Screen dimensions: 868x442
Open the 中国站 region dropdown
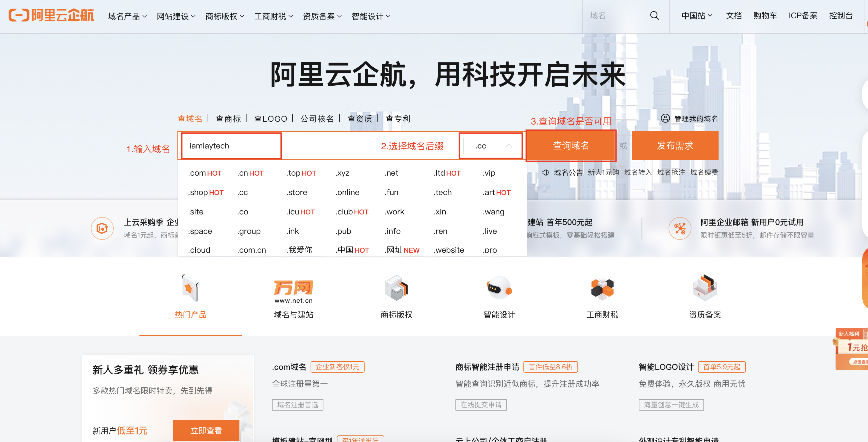[697, 15]
